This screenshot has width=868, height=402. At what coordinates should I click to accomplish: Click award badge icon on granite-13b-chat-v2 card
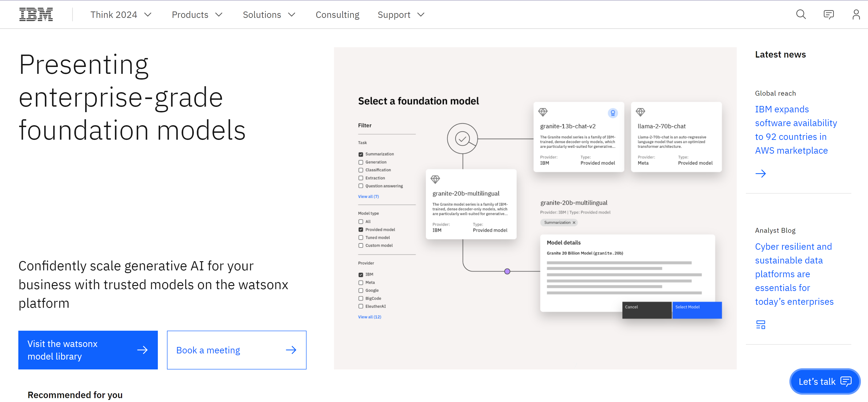[613, 113]
